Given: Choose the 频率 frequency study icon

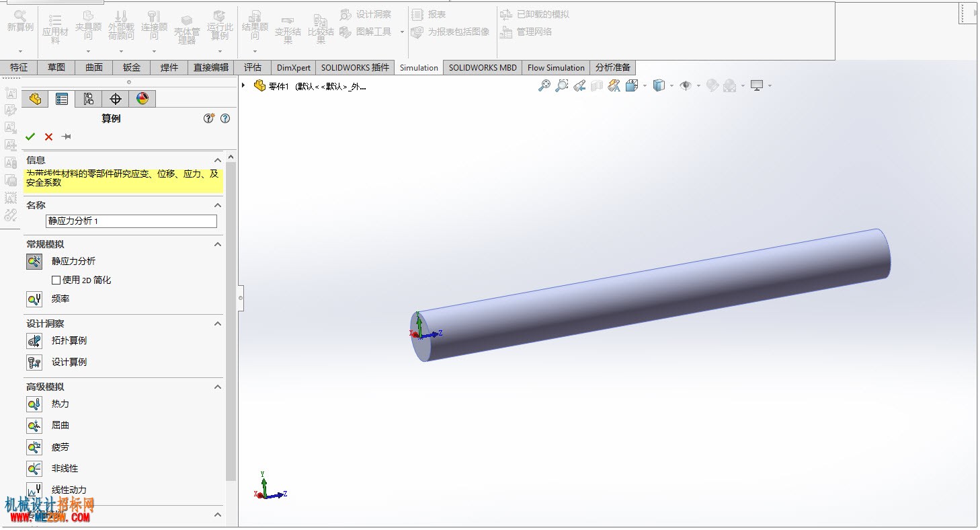Looking at the screenshot, I should click(x=34, y=299).
